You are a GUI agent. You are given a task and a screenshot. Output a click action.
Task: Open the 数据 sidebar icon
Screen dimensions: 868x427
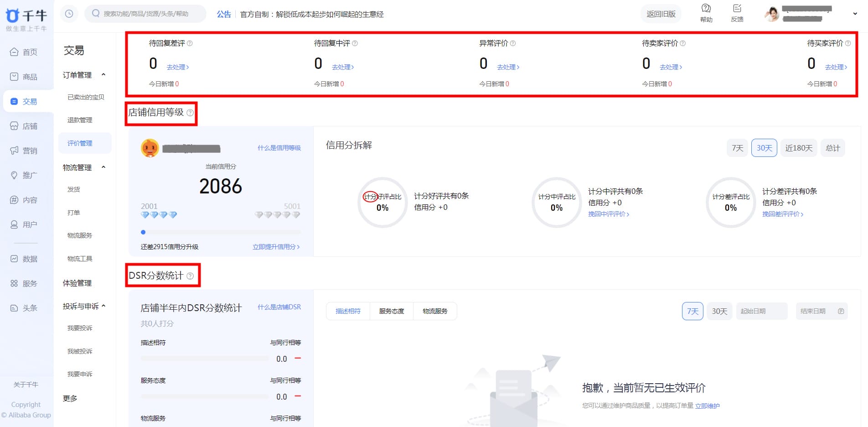(27, 259)
